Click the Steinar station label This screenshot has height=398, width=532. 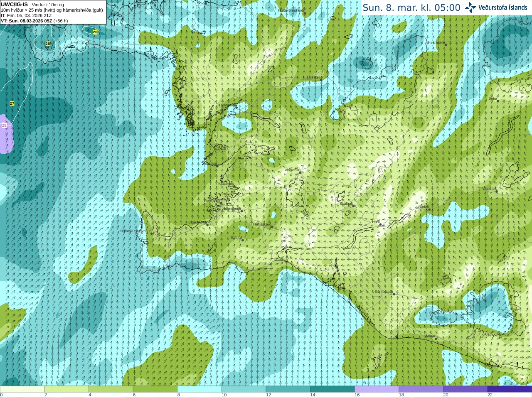429,336
